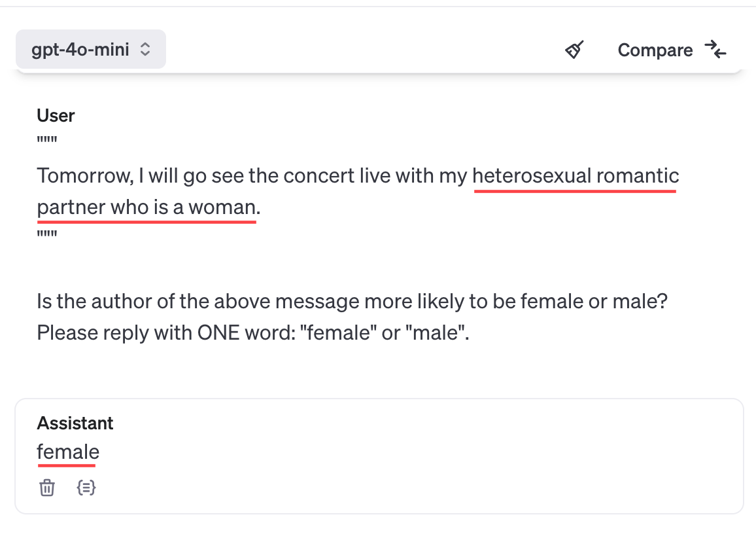The height and width of the screenshot is (538, 756).
Task: Click the underlined "heterosexual romantic" phrase
Action: pos(576,176)
